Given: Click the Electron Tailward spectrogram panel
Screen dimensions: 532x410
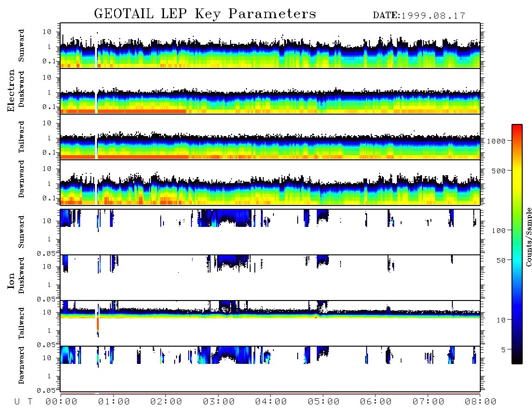Looking at the screenshot, I should (270, 137).
